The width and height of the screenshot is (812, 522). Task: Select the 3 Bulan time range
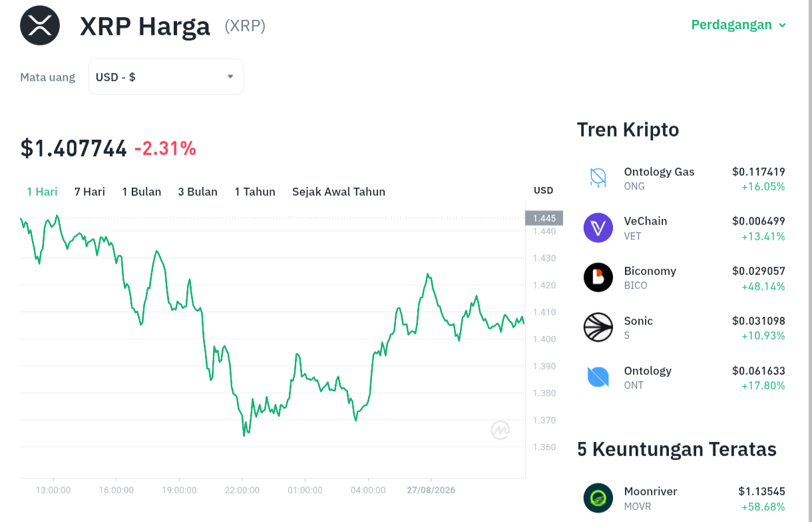[x=198, y=192]
